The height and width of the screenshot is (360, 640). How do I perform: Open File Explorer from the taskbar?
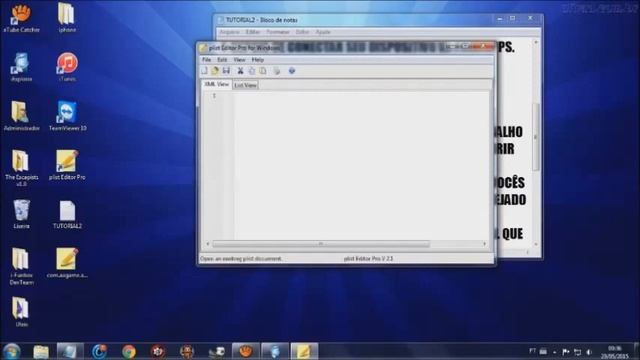click(41, 351)
